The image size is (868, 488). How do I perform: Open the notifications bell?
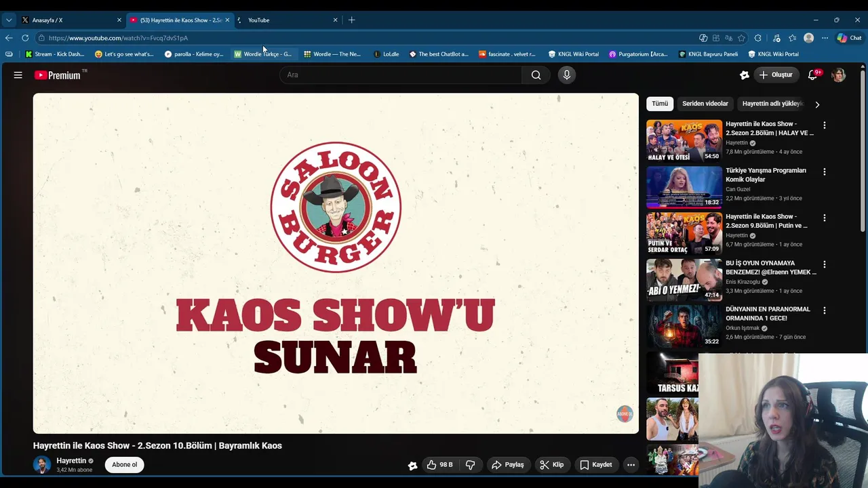click(813, 75)
